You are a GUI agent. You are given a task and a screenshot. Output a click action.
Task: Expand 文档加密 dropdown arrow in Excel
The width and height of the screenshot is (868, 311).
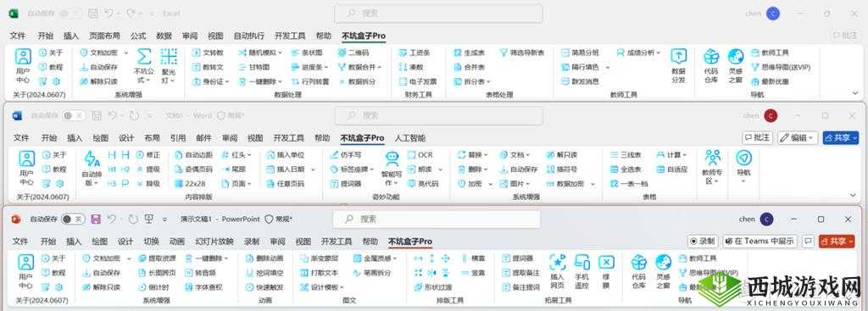(127, 53)
